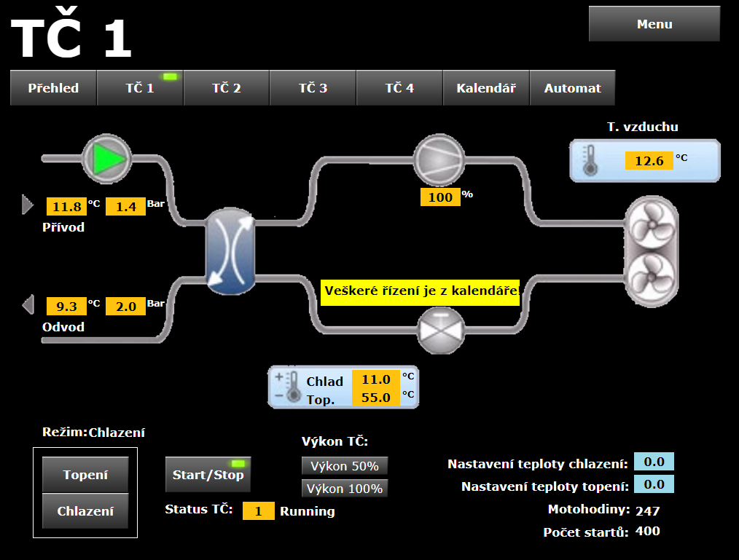Viewport: 739px width, 560px height.
Task: Click the green pump arrow icon
Action: 106,157
